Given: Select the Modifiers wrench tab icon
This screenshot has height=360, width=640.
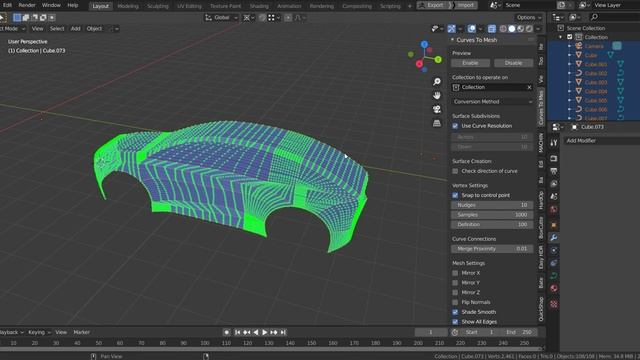Looking at the screenshot, I should click(553, 238).
